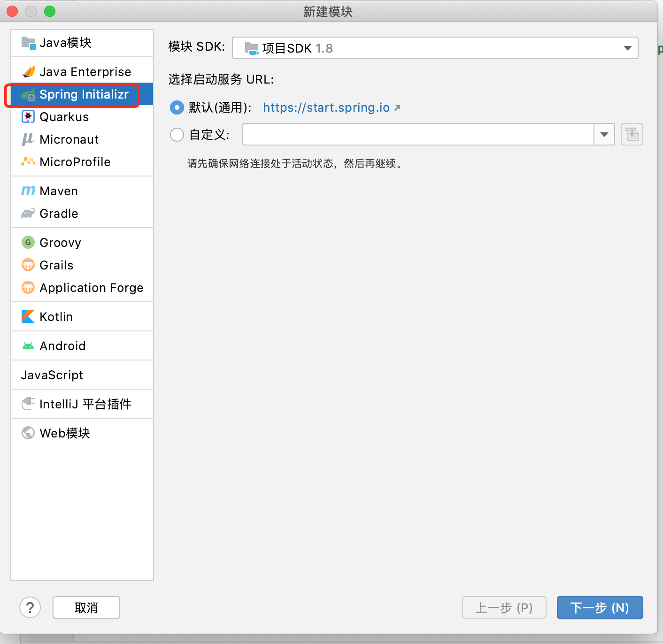Screen dimensions: 663x644
Task: Click the external link arrow after start.spring.io
Action: pos(397,108)
